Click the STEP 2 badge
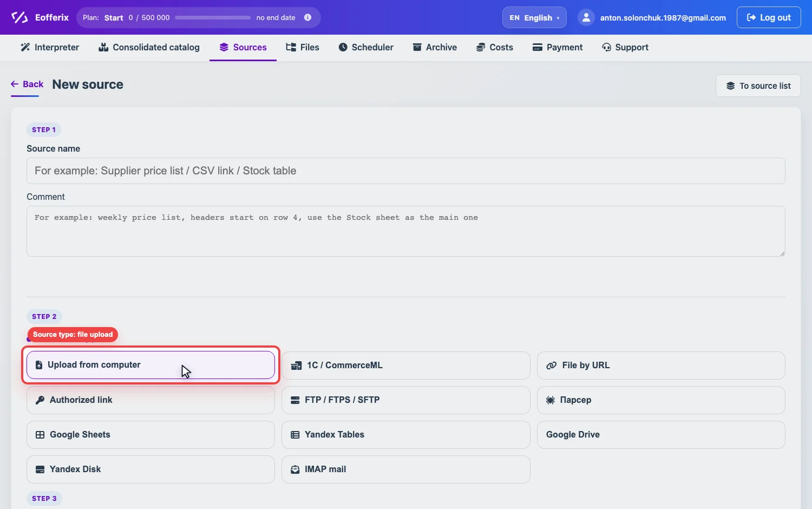The width and height of the screenshot is (812, 509). (44, 316)
